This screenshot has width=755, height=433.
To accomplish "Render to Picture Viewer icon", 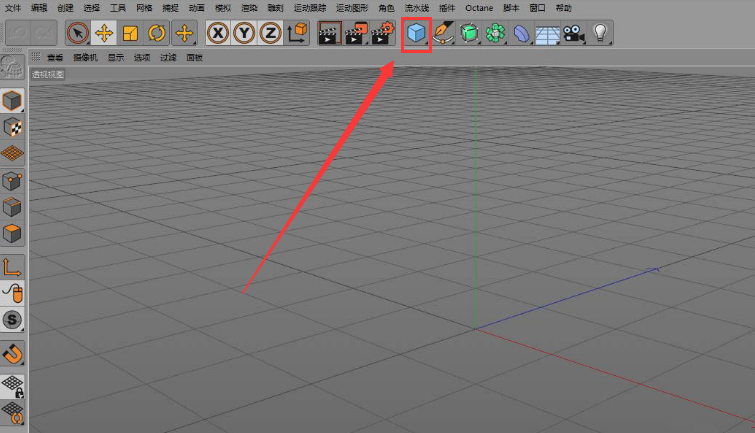I will 357,33.
